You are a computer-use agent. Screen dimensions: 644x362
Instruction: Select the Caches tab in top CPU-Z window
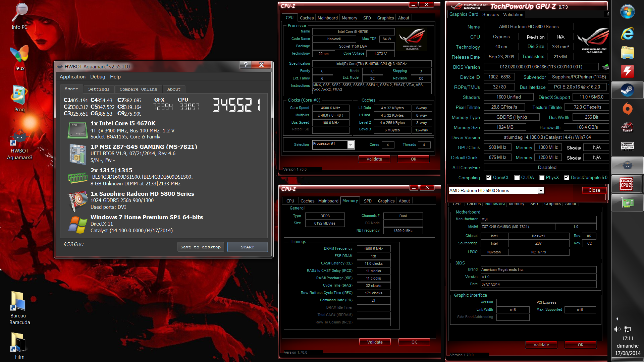click(307, 18)
